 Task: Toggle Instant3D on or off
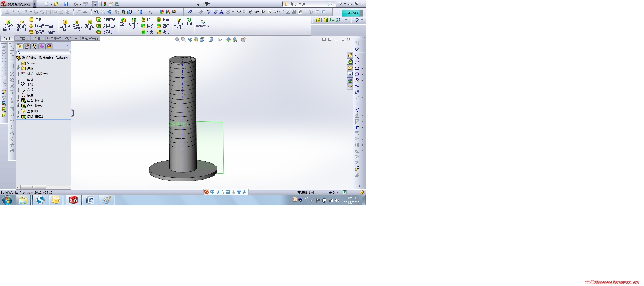pyautogui.click(x=202, y=24)
